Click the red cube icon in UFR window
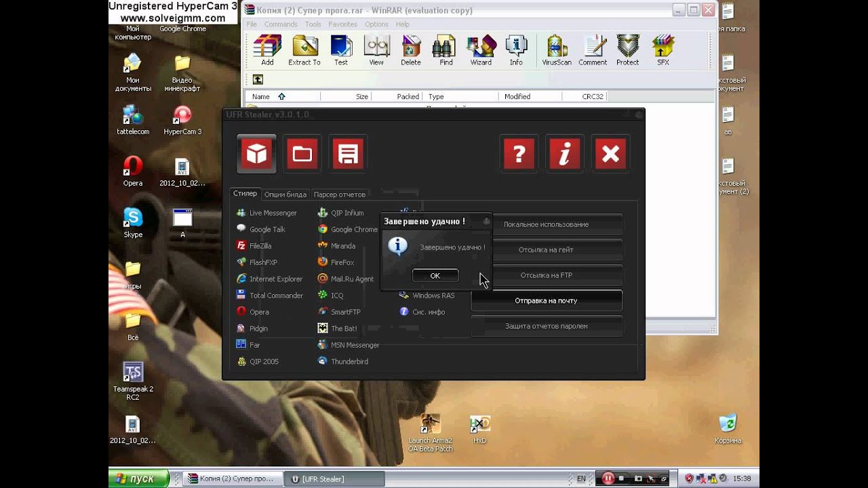868x488 pixels. [256, 155]
